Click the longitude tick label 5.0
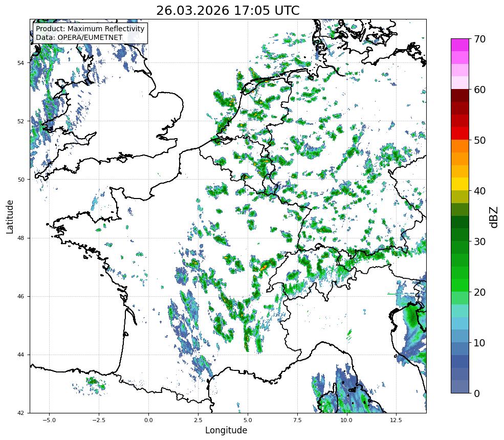This screenshot has width=504, height=440. click(248, 420)
